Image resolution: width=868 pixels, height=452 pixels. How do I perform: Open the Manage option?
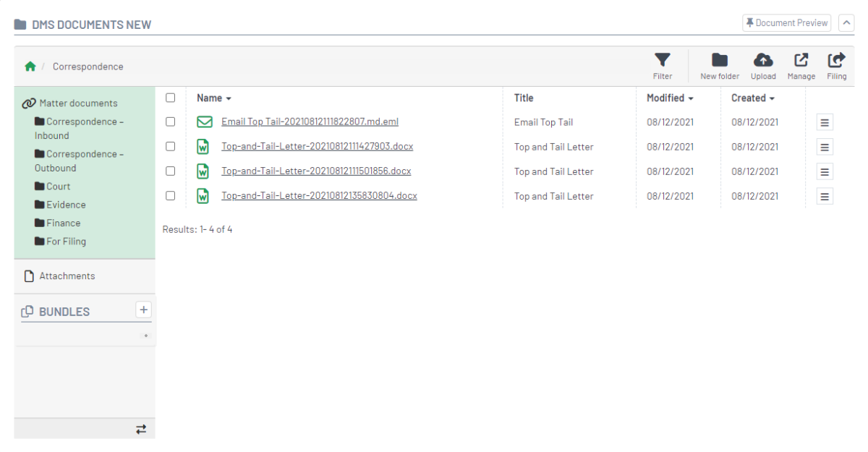click(x=801, y=65)
